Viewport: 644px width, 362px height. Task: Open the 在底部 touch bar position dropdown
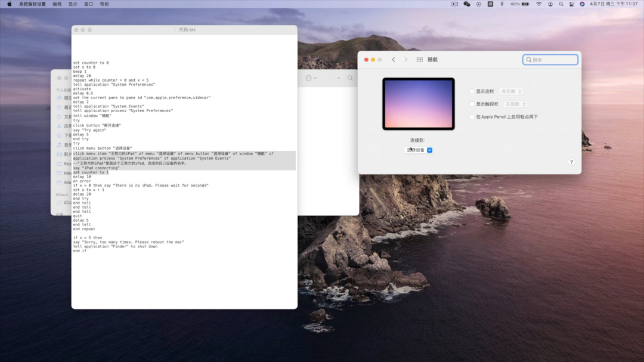tap(515, 104)
